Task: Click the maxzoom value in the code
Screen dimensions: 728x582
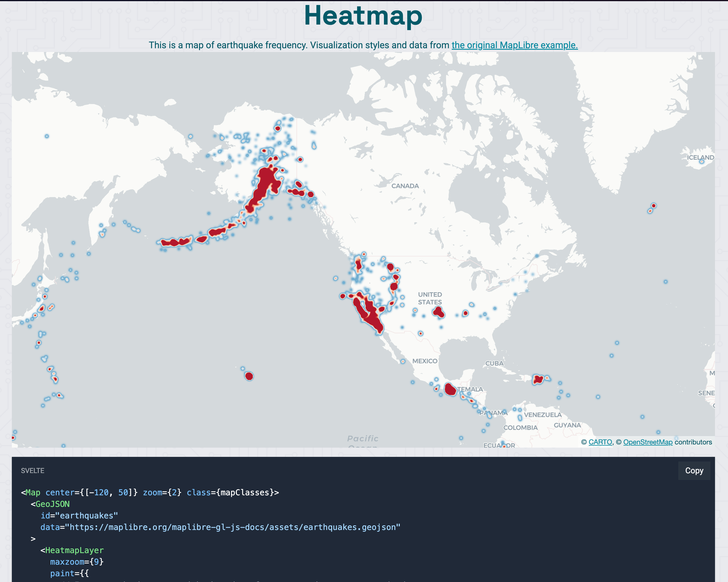Action: point(98,561)
